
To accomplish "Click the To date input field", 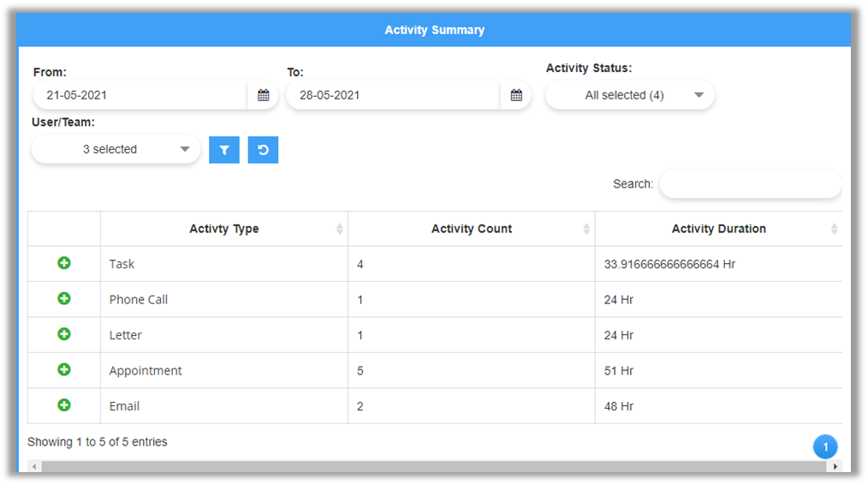I will (x=394, y=95).
